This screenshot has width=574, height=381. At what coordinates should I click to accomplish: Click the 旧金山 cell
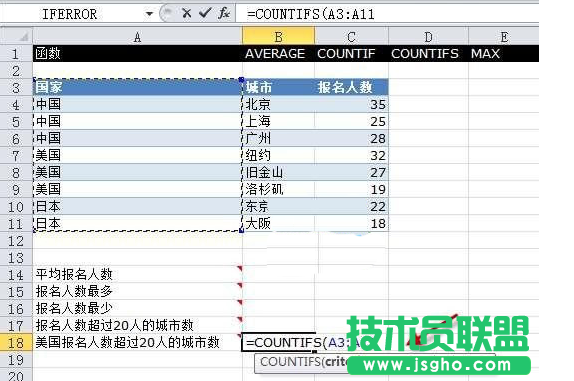pos(278,172)
